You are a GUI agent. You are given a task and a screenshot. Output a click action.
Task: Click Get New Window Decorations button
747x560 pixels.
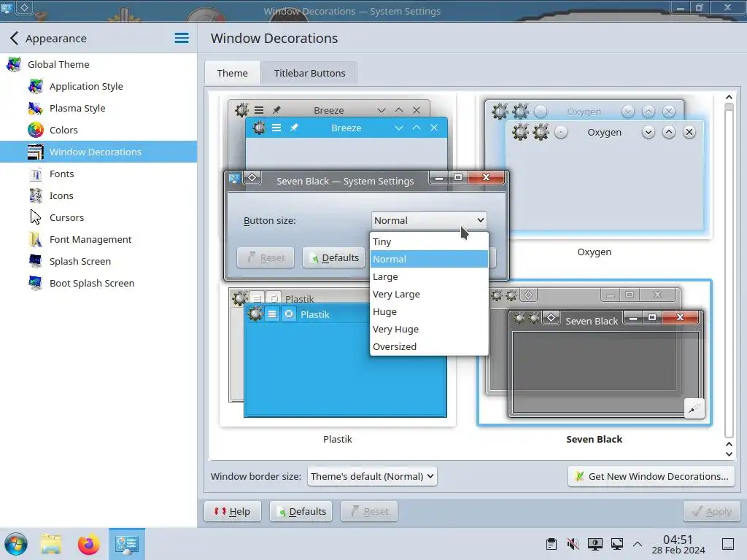click(x=651, y=476)
